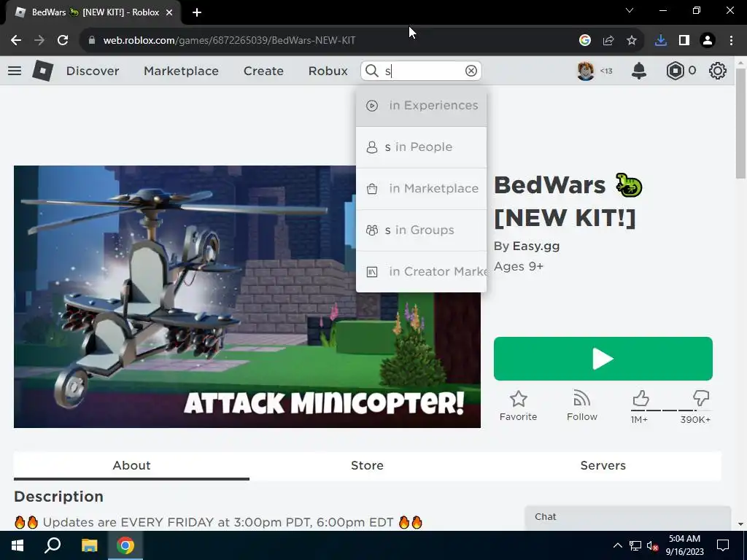Bookmark this page with star icon
This screenshot has height=560, width=747.
point(632,41)
